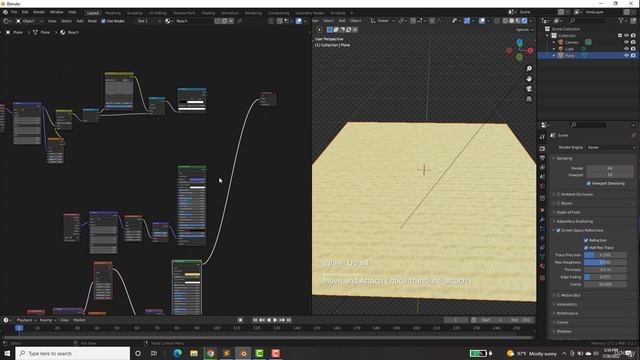Screen dimensions: 640x360
Task: Hide the Plane with its eye icon
Action: 627,56
